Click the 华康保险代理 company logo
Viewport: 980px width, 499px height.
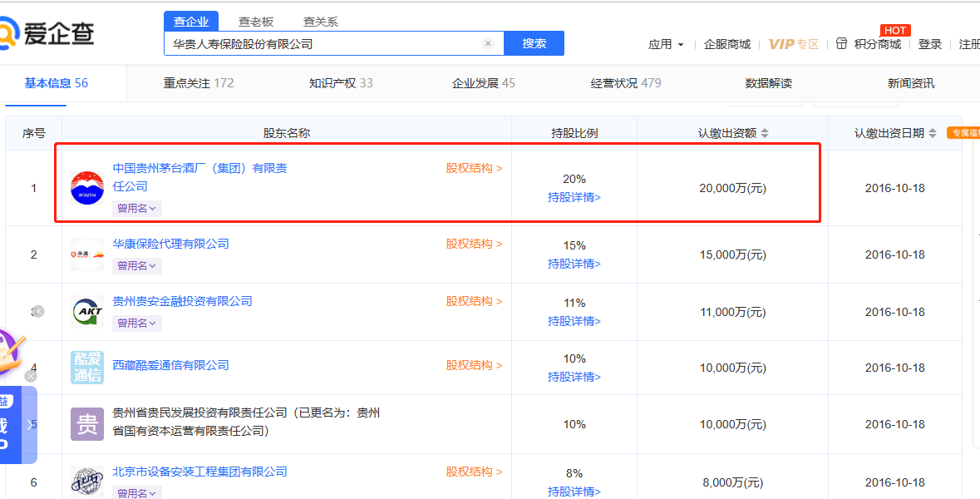(87, 254)
